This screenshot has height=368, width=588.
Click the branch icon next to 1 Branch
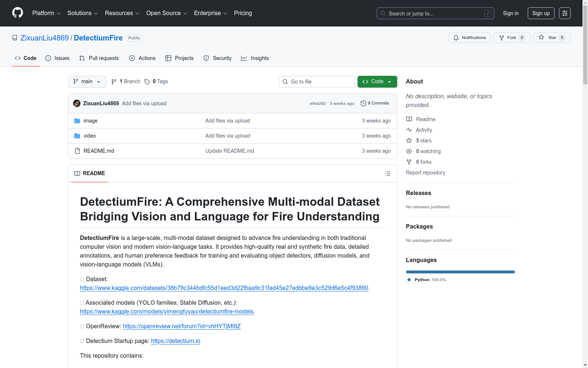(114, 82)
